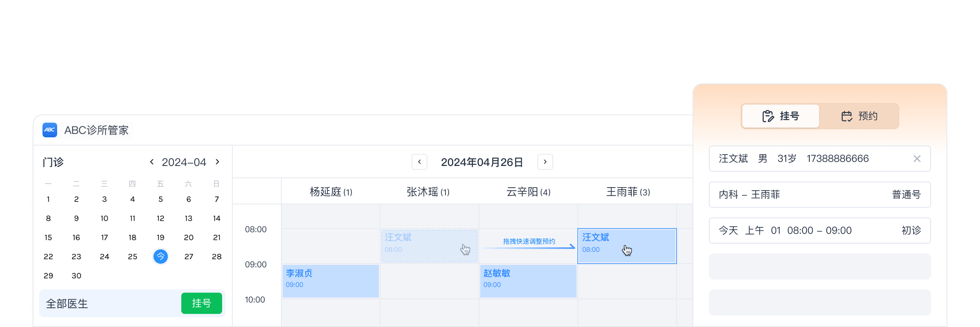Viewport: 980px width, 327px height.
Task: Switch to the 预约 tab
Action: click(859, 116)
